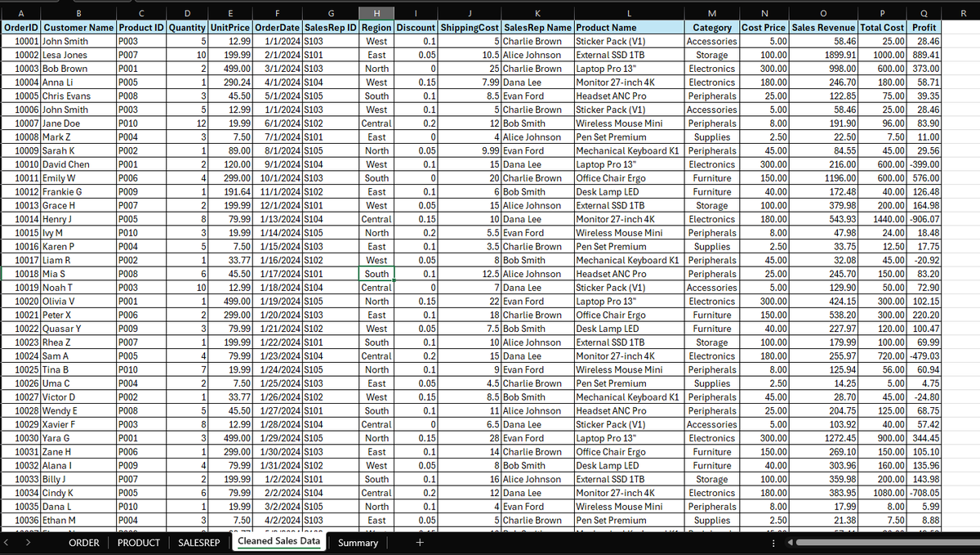Select the David Chen customer cell

[78, 164]
